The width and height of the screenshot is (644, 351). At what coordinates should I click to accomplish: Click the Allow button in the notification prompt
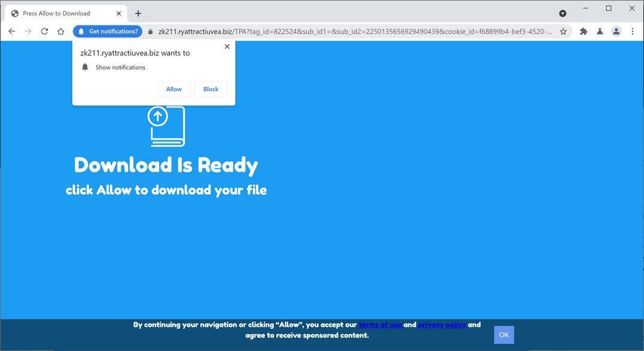click(x=173, y=89)
